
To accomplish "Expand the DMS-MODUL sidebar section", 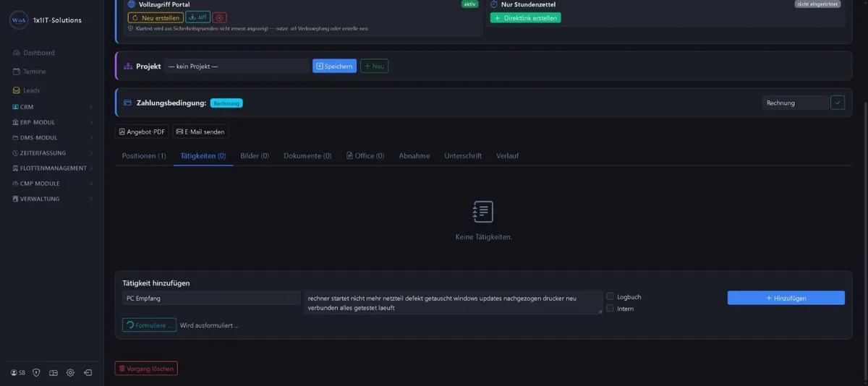I will tap(52, 137).
